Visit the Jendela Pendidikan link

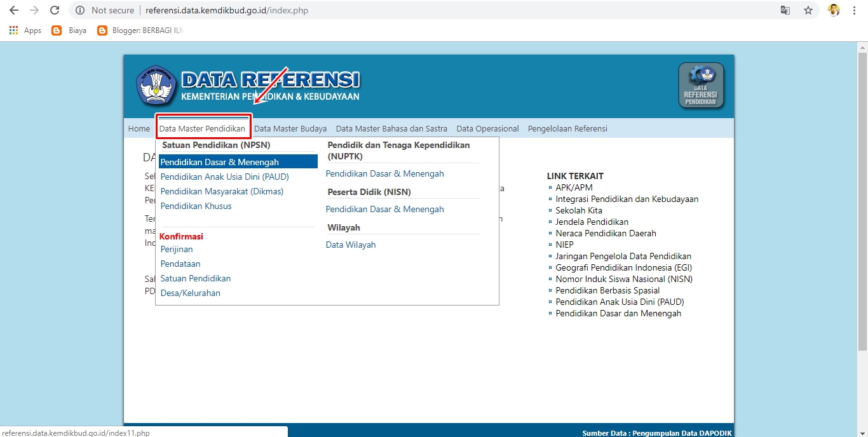pos(593,222)
